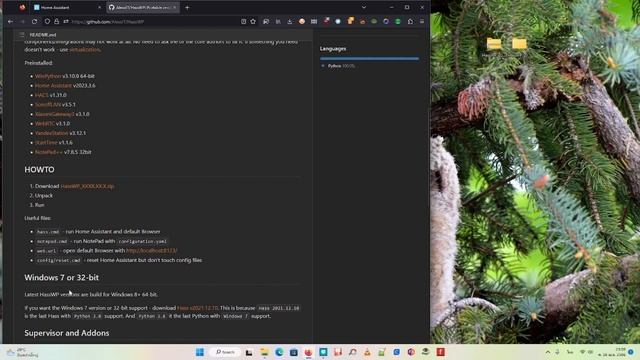Click the site padlock icon

(57, 22)
